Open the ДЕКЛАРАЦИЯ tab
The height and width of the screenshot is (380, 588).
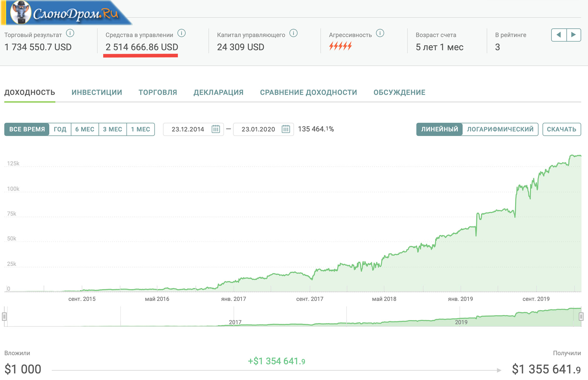click(218, 93)
